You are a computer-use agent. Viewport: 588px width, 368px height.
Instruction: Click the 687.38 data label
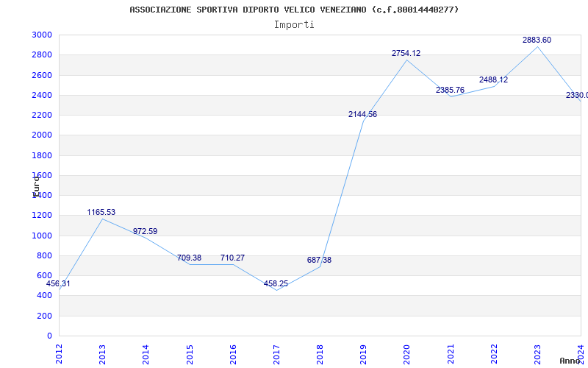(319, 260)
